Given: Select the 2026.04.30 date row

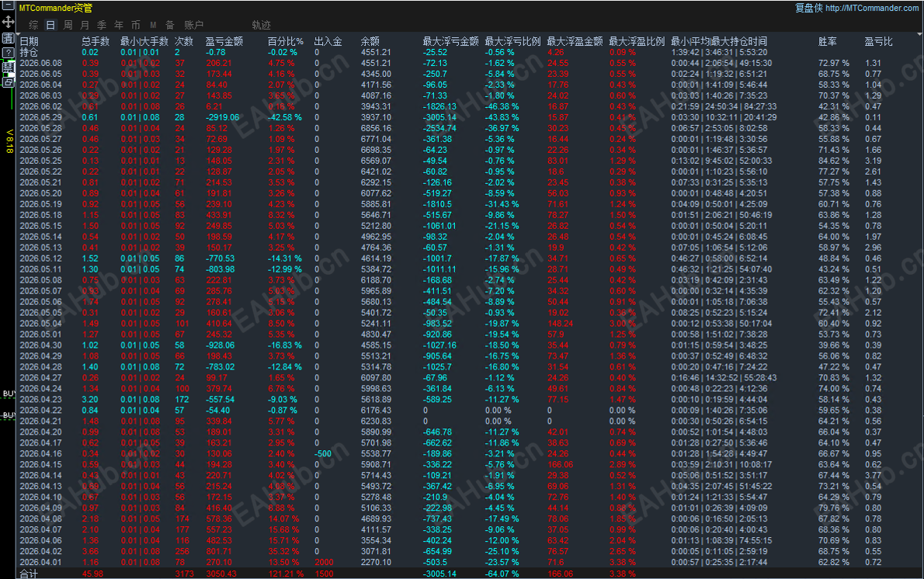Looking at the screenshot, I should point(40,345).
